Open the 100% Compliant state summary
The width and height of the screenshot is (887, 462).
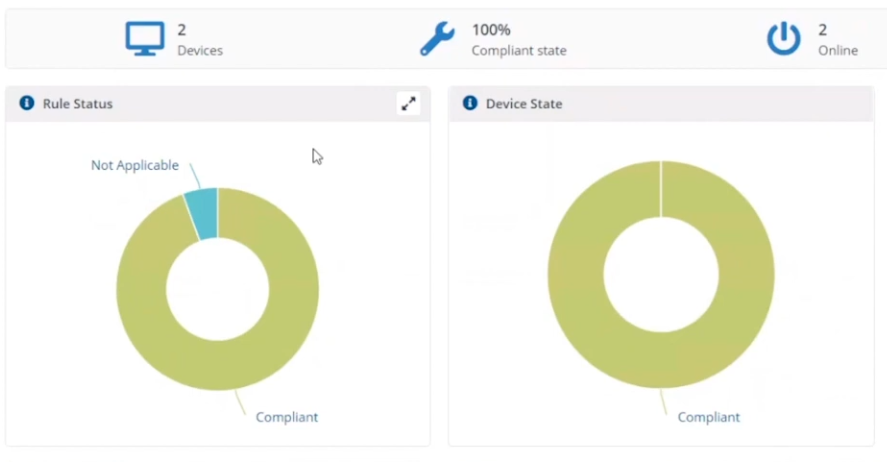(x=493, y=39)
